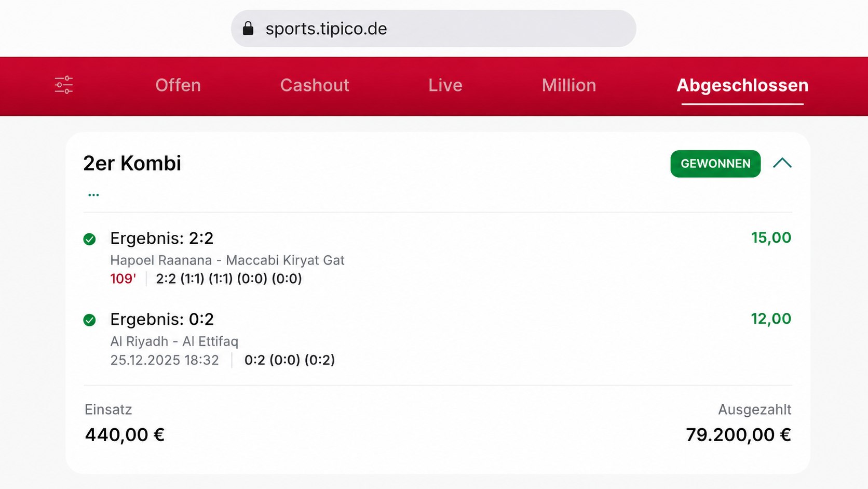
Task: Open Al Riyadh - Al Ettifaq match
Action: tap(174, 341)
